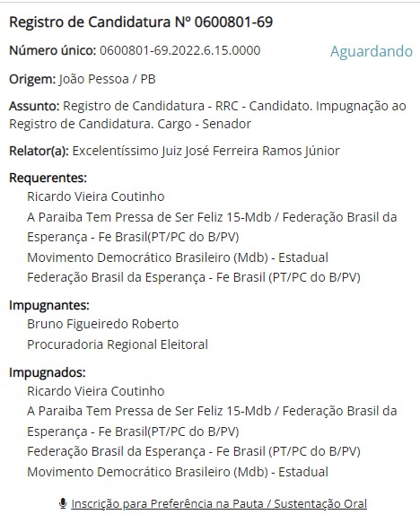Click A Paraiba Tem Pressa coalition under Impugnados
Screen dimensions: 420x523
(x=212, y=421)
